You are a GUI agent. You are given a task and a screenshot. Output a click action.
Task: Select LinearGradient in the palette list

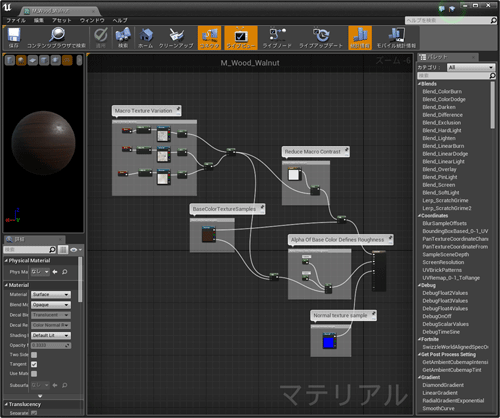(440, 393)
